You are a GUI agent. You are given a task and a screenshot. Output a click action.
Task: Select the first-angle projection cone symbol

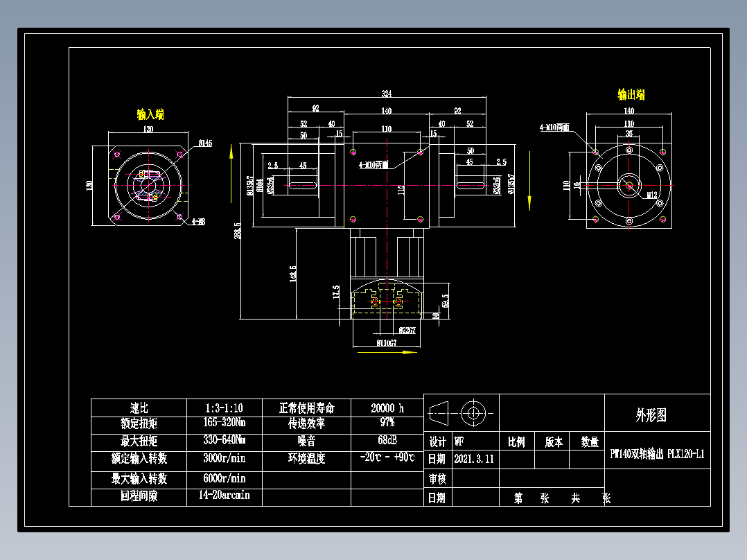439,413
